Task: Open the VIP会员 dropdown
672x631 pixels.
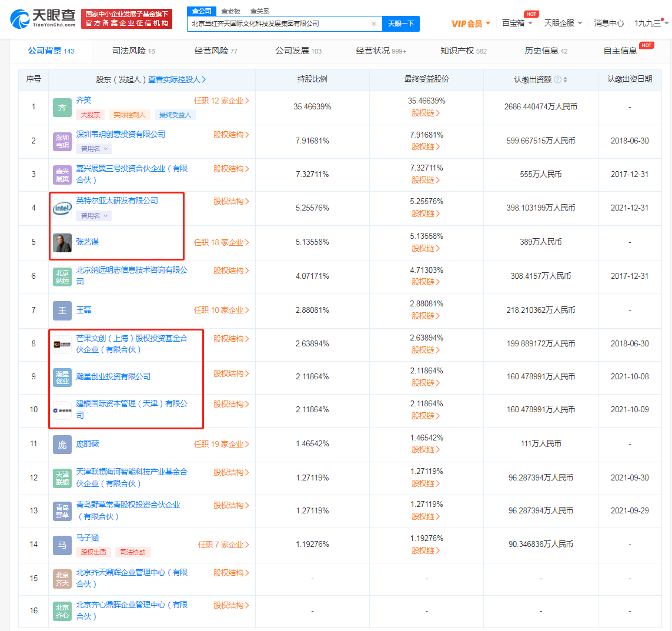Action: click(x=470, y=24)
